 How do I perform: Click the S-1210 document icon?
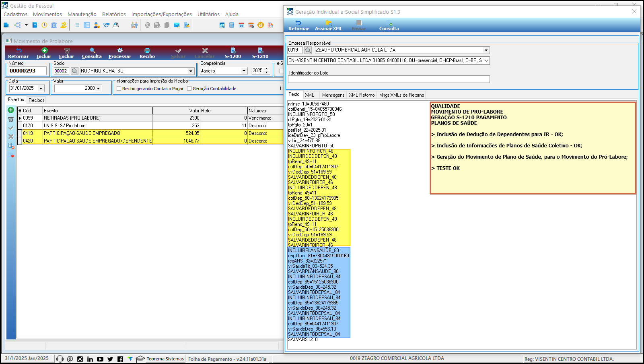(260, 50)
